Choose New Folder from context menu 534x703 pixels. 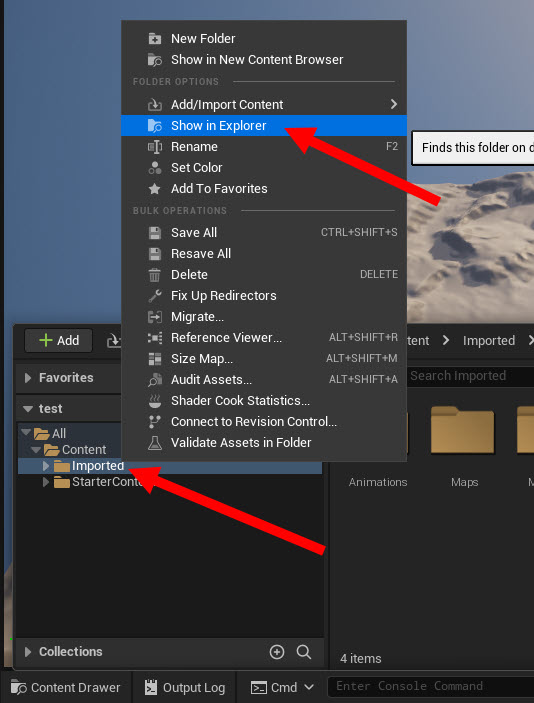[x=264, y=39]
